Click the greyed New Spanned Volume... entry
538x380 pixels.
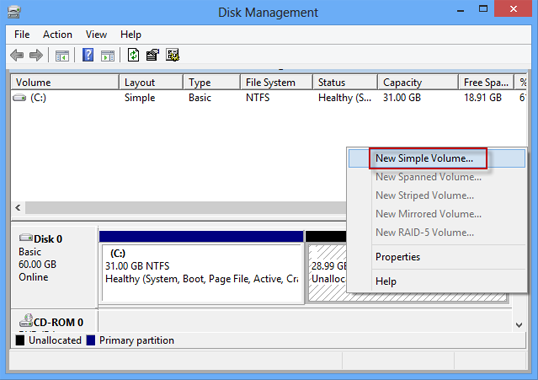[x=436, y=177]
